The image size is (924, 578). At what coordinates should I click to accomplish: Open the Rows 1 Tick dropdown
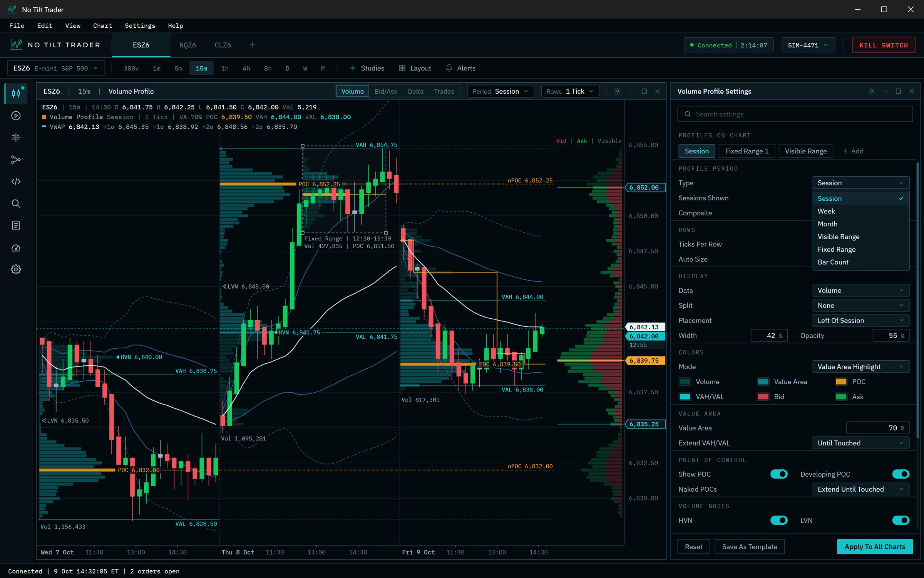[570, 91]
